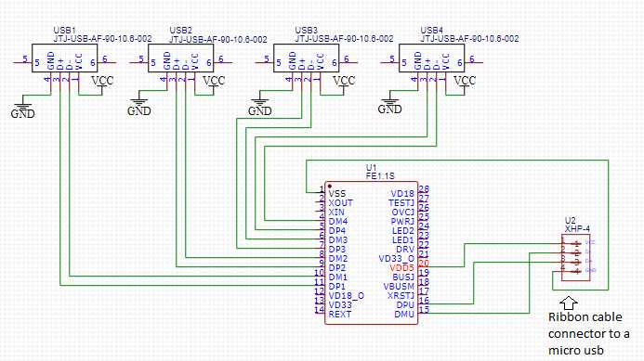Select the DMU pin label on U1
This screenshot has width=644, height=361.
pyautogui.click(x=404, y=315)
